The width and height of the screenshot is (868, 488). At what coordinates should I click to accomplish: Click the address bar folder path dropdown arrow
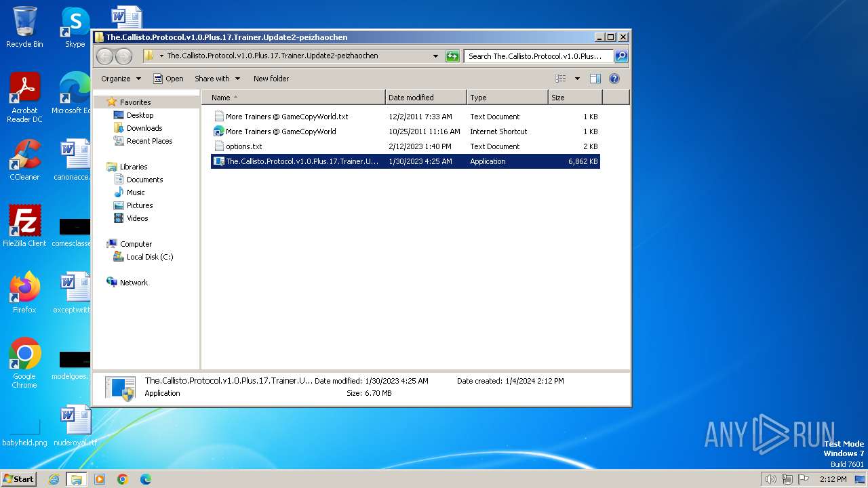161,56
